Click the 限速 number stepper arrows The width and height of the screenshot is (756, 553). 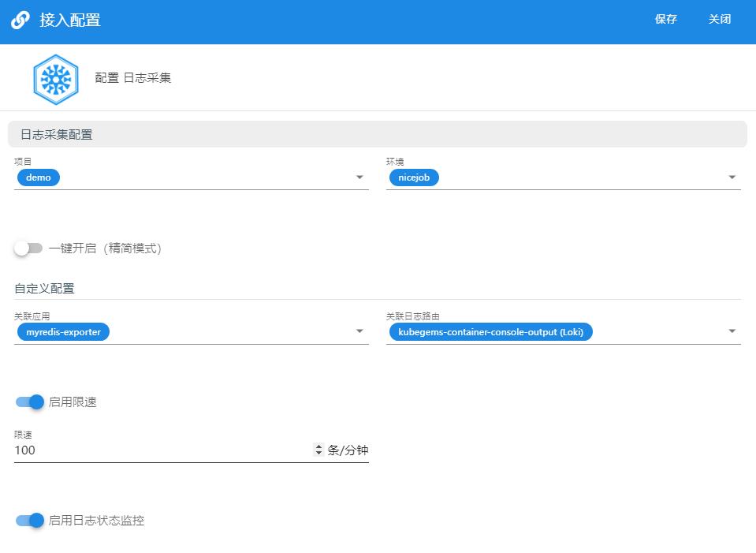(x=318, y=450)
